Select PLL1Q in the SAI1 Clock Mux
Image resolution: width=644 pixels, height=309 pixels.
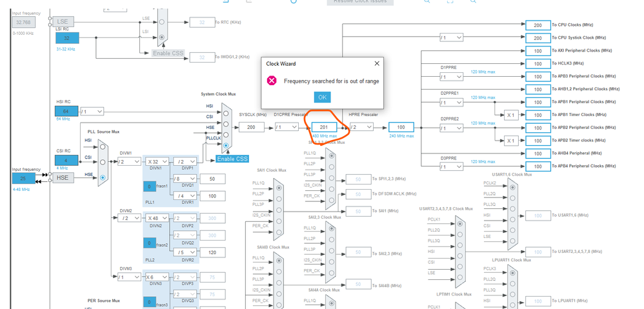[x=279, y=188]
